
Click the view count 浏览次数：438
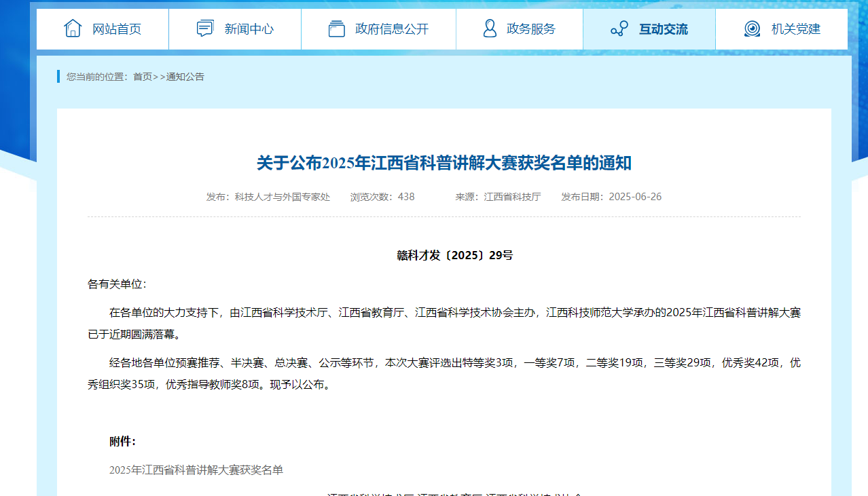382,197
